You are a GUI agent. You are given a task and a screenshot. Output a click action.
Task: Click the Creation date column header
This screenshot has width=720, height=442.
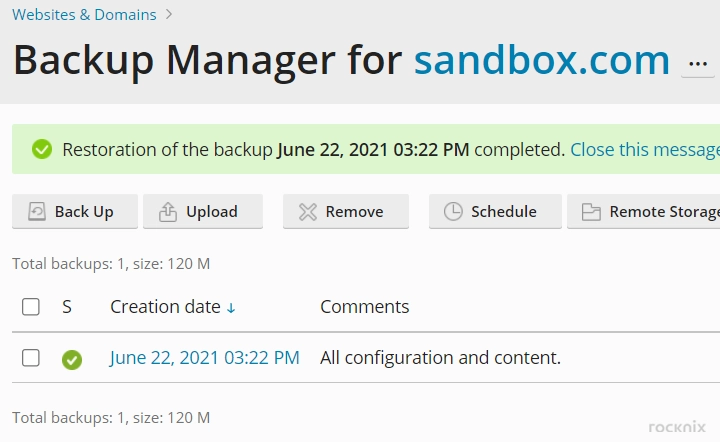[165, 307]
